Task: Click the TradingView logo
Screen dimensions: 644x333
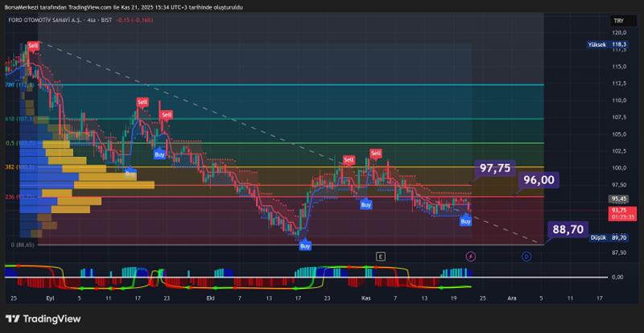Action: pyautogui.click(x=47, y=319)
